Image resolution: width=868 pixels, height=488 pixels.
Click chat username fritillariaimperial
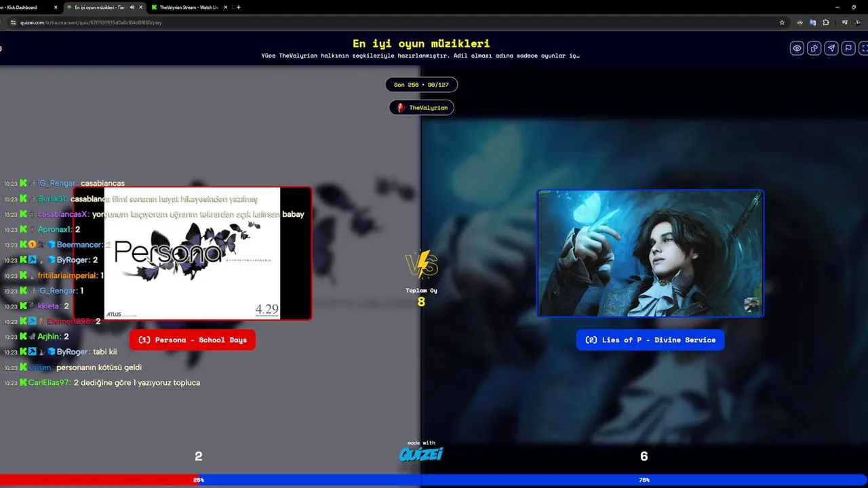click(x=68, y=276)
